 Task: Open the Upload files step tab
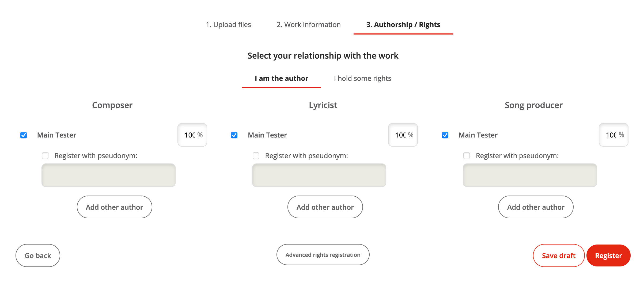click(x=228, y=25)
